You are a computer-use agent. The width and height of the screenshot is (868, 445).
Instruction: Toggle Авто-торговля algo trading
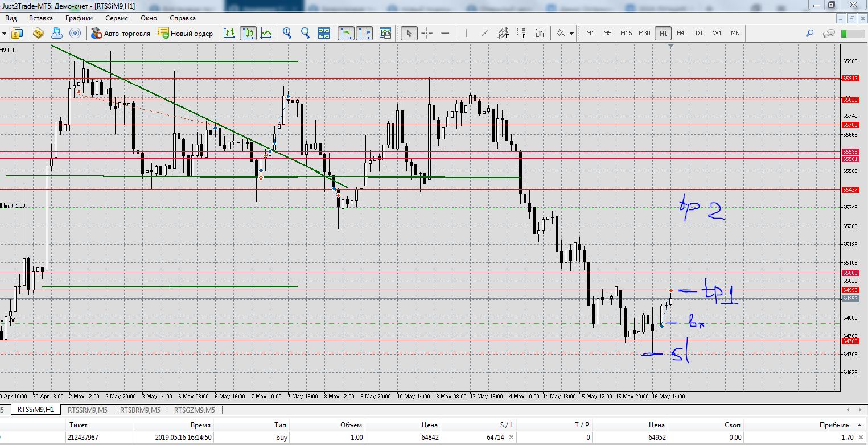121,33
